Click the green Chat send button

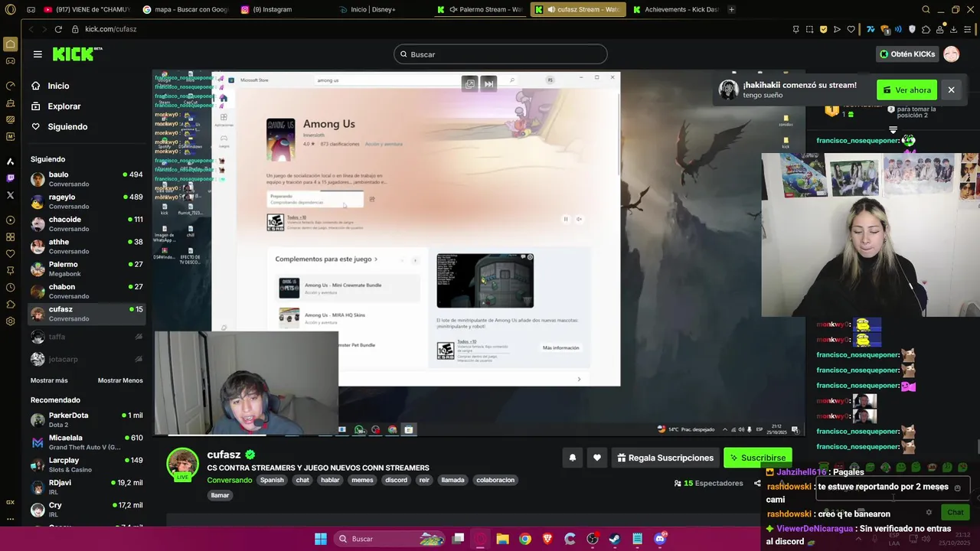point(955,512)
